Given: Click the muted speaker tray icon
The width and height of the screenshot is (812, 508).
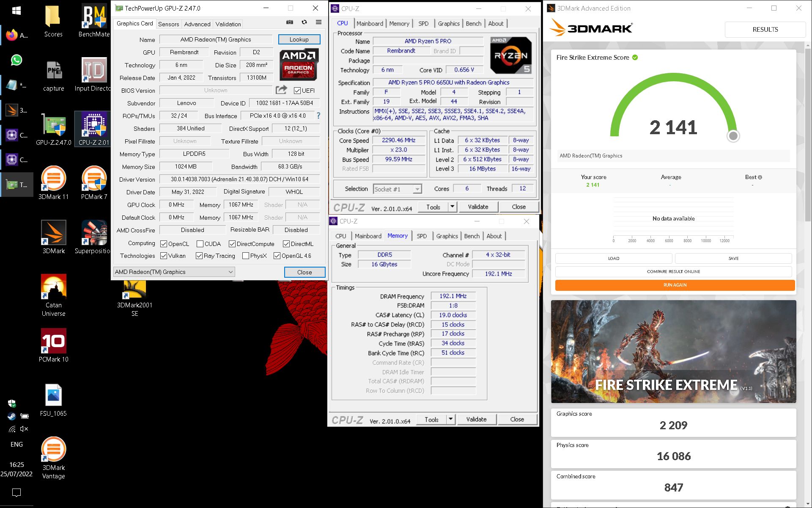Looking at the screenshot, I should 24,429.
